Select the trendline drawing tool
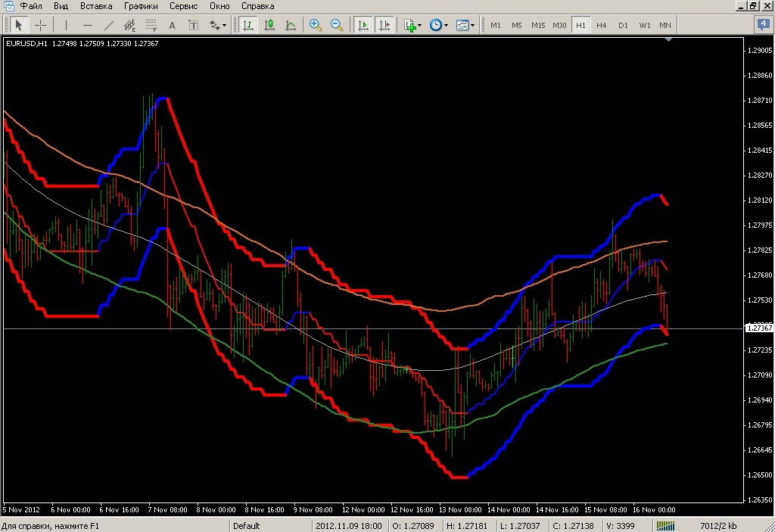 (x=109, y=25)
